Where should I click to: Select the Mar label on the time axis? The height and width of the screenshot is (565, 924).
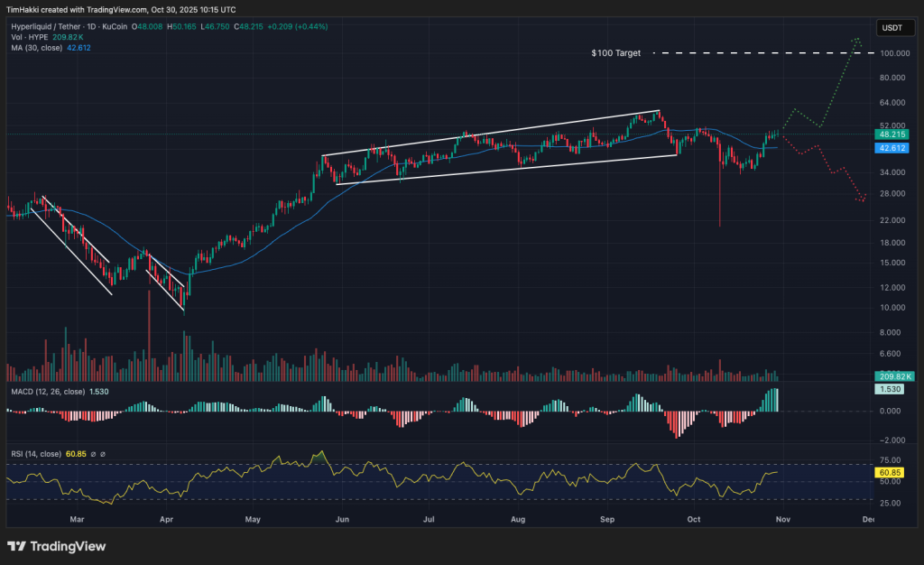click(x=78, y=520)
